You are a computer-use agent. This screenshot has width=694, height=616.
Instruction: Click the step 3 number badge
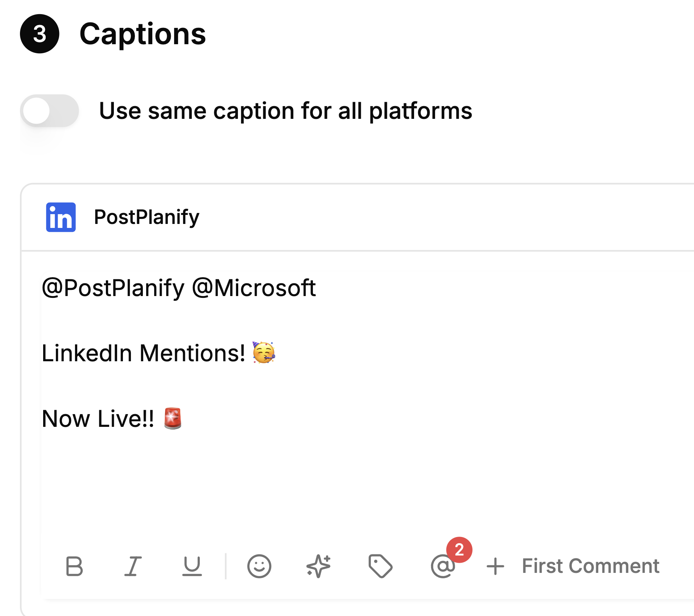[x=40, y=34]
